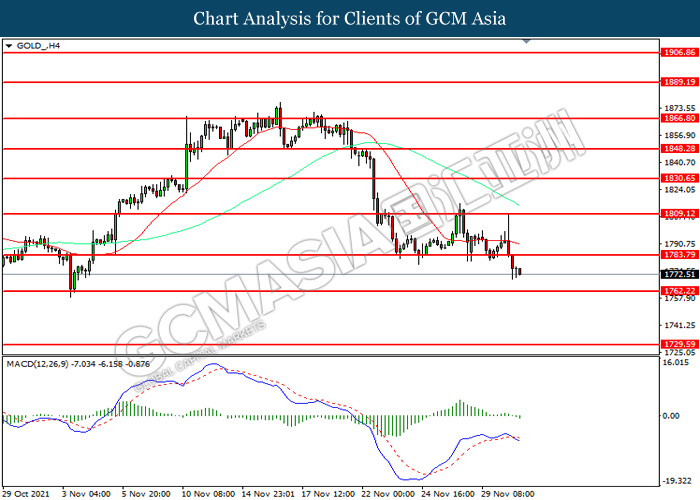Select the 1889.19 price level label
Viewport: 700px width, 500px height.
(679, 82)
